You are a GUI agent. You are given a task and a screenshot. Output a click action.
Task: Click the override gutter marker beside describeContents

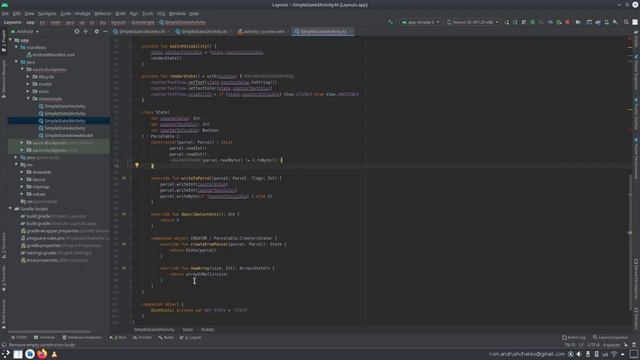click(x=123, y=214)
